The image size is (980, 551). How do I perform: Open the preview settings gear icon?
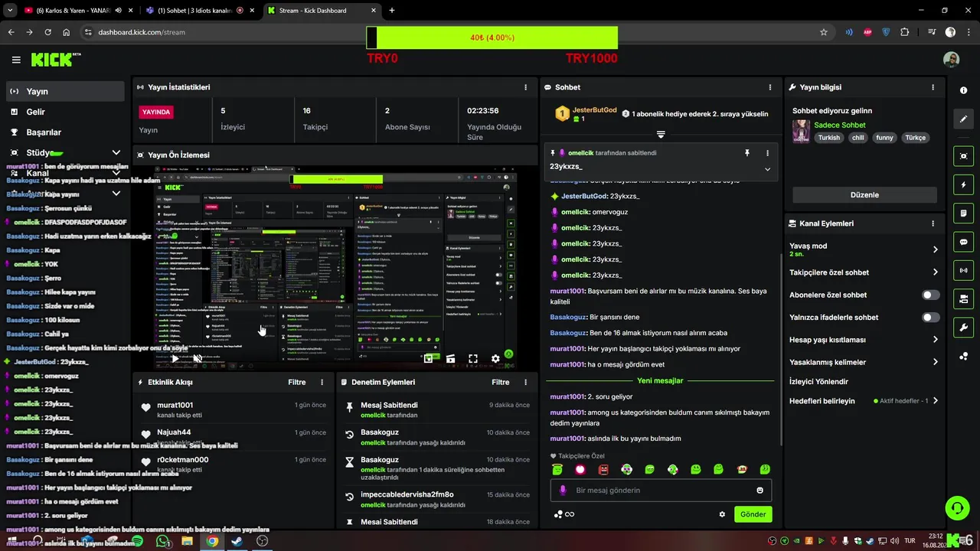point(495,358)
